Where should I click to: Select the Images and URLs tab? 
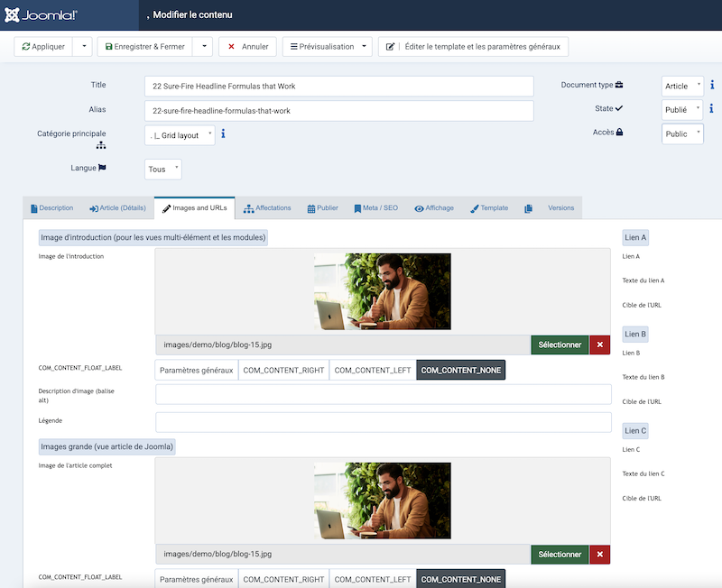(194, 208)
